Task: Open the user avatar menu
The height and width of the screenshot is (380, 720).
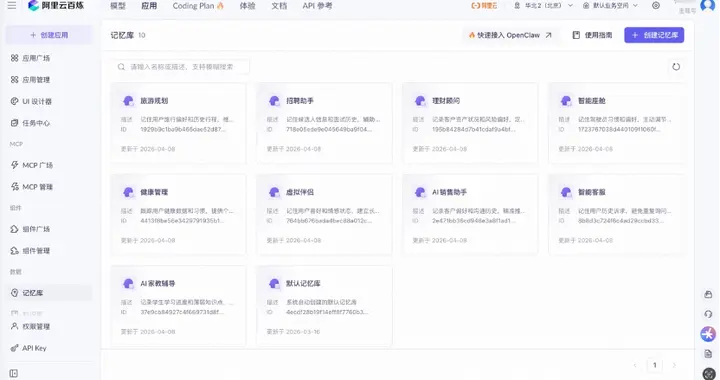Action: [708, 5]
